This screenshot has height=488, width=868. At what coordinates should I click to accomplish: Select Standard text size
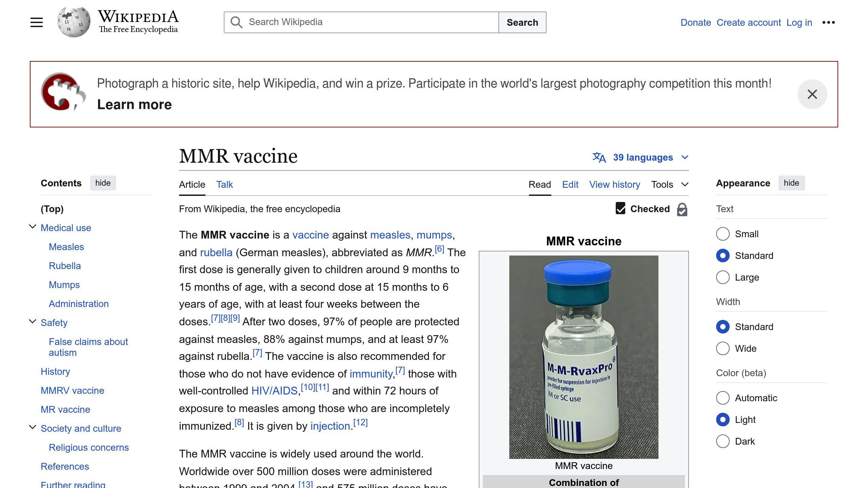click(723, 256)
